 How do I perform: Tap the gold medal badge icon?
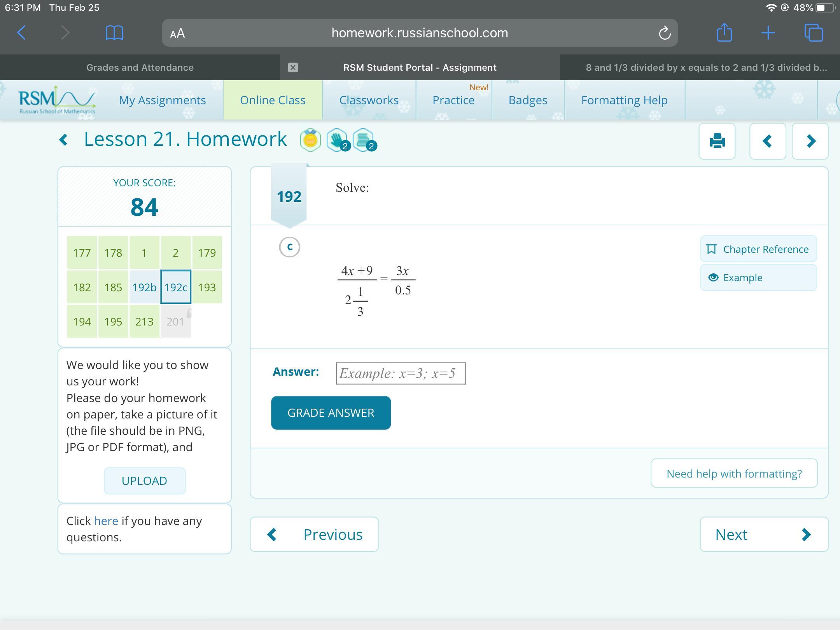pos(310,140)
